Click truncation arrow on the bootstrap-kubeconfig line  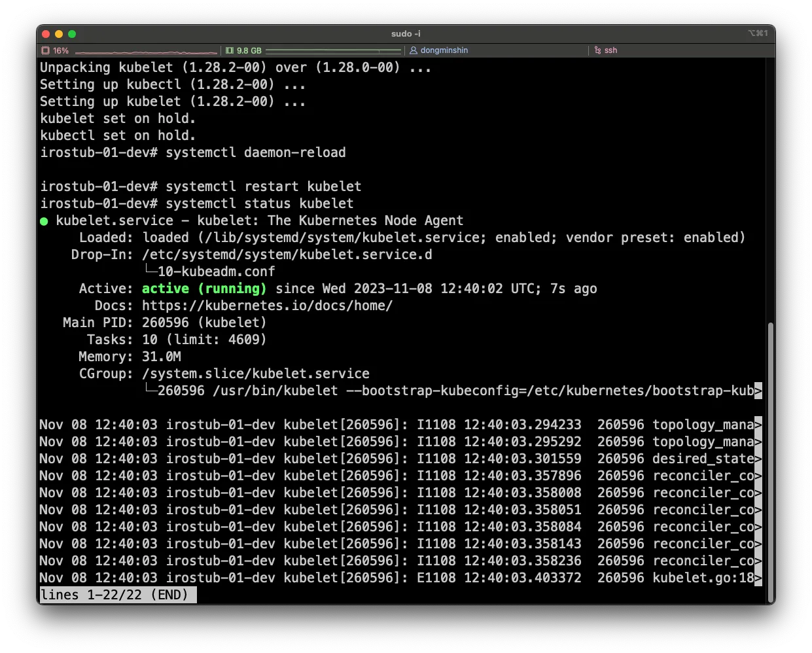[758, 391]
